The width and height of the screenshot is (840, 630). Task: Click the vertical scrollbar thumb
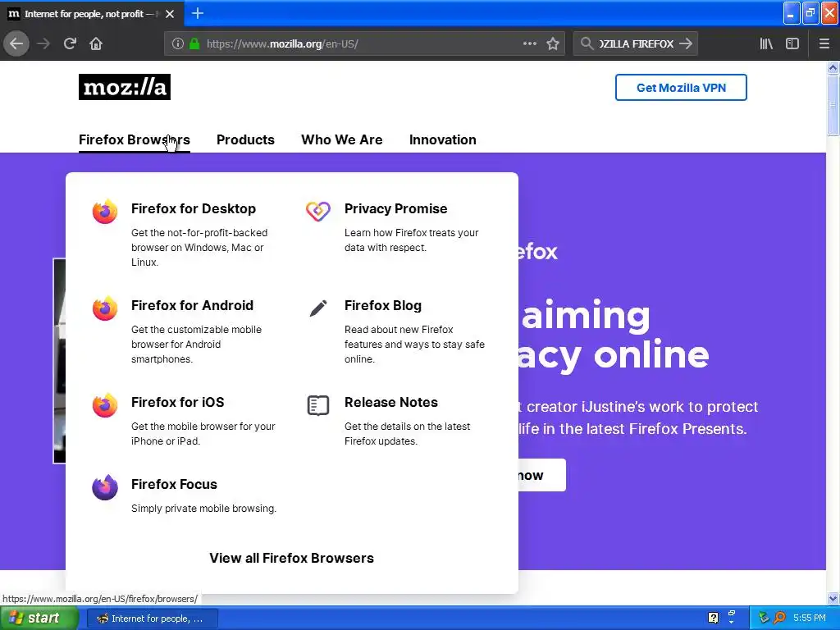point(833,105)
